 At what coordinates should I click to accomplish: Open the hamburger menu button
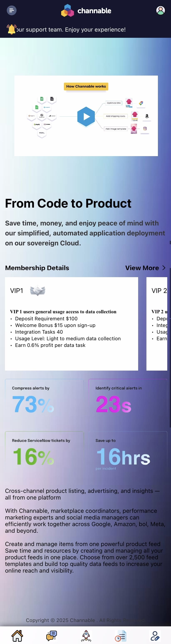pos(11,11)
